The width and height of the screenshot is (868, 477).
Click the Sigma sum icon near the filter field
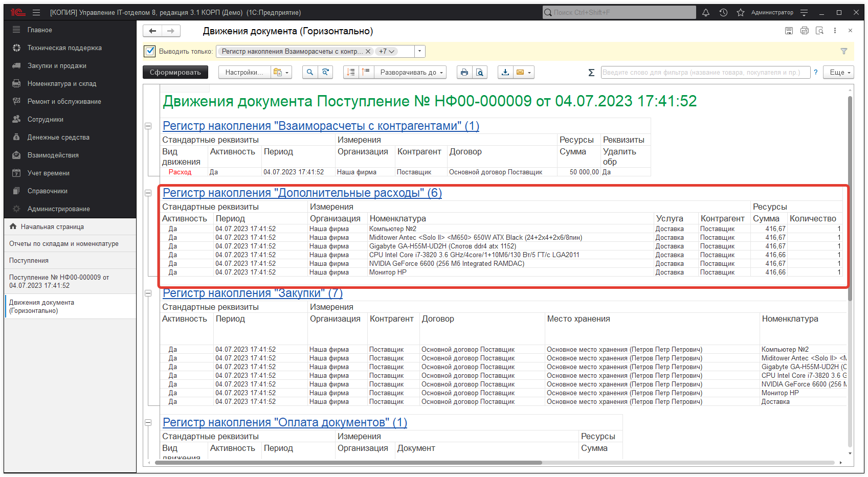591,73
